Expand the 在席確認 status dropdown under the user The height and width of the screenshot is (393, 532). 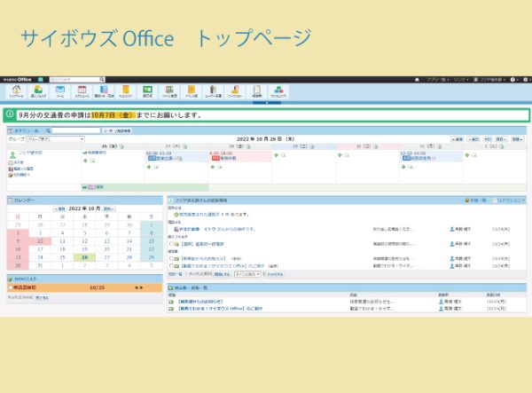click(x=20, y=175)
